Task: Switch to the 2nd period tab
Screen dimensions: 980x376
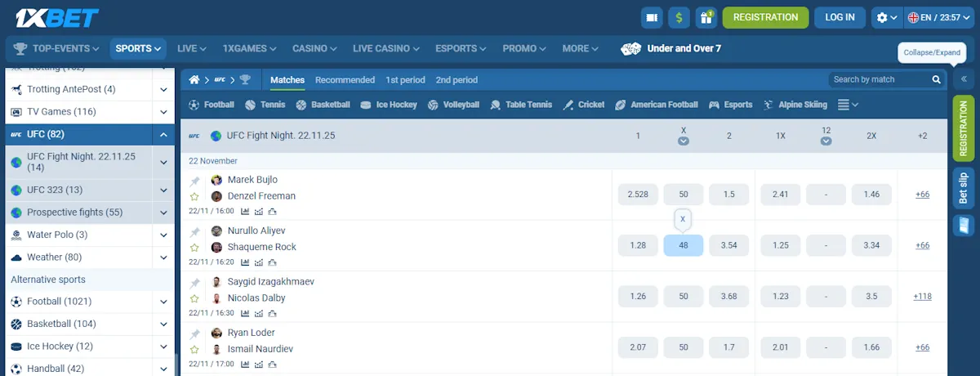Action: (x=457, y=80)
